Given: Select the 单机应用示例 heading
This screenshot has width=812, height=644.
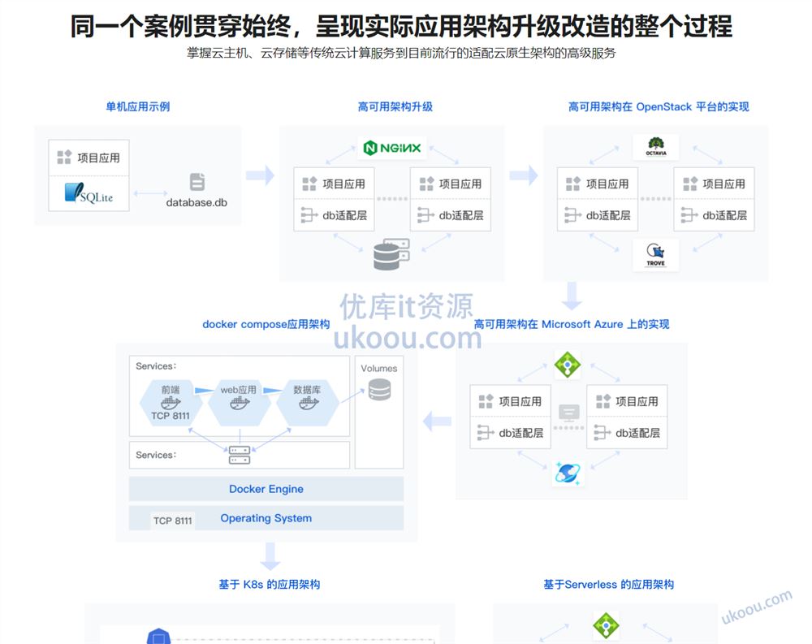Looking at the screenshot, I should tap(138, 106).
